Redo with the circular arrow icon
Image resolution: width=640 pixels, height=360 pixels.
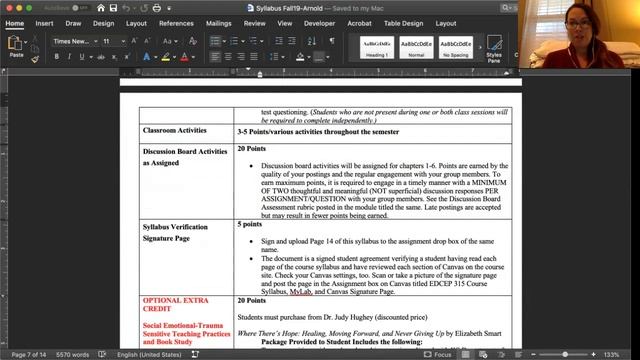pyautogui.click(x=144, y=8)
